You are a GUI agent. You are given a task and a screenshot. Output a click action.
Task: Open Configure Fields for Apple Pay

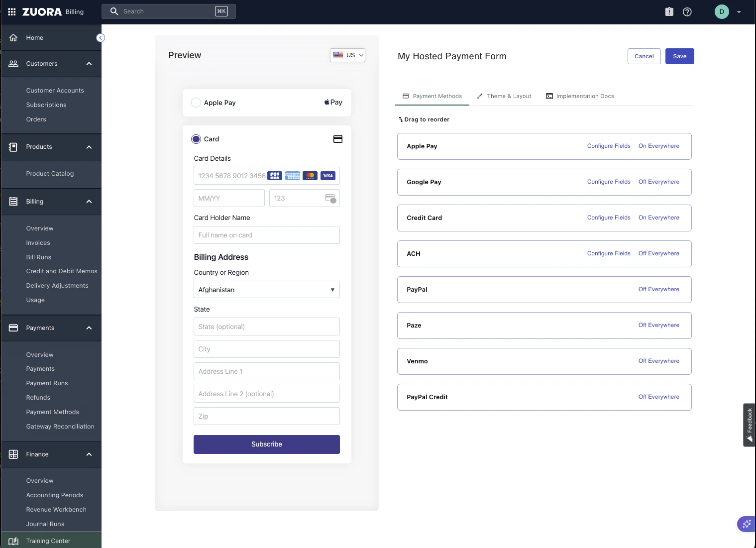[x=609, y=146]
